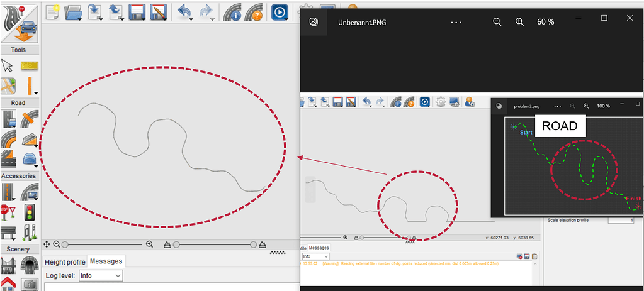Select the blue dome road element icon
Screen dimensions: 644x291
pyautogui.click(x=30, y=159)
